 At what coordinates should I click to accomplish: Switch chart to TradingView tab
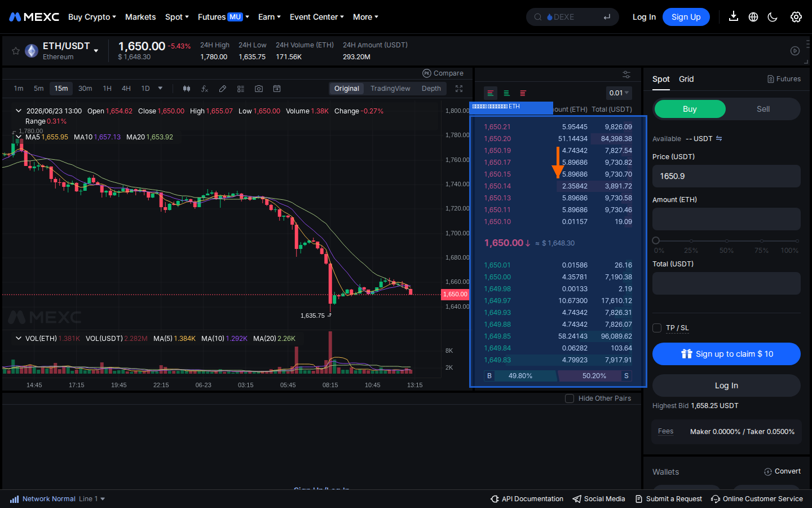tap(390, 89)
